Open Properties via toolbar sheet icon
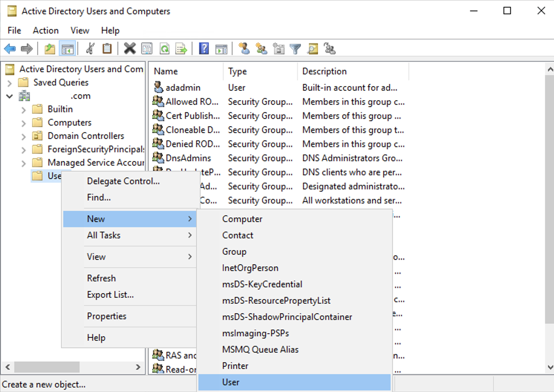Screen dimensions: 554x392 tap(147, 49)
